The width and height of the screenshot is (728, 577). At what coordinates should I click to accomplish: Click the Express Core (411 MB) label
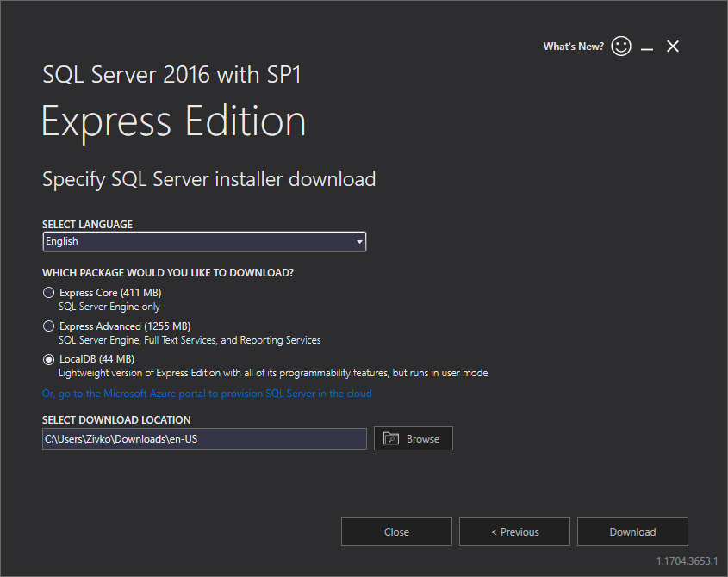[x=110, y=293]
